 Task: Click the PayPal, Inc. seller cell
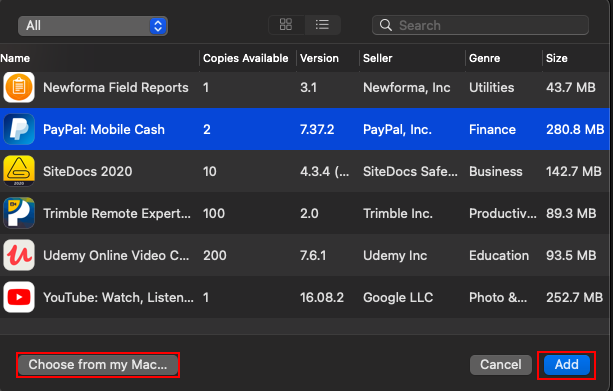point(397,129)
